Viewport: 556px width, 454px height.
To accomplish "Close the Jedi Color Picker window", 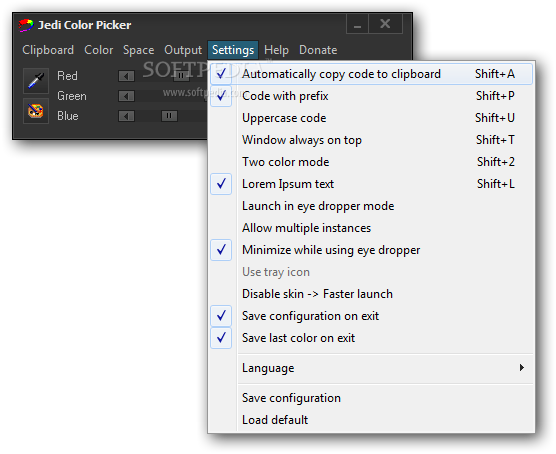I will (385, 24).
